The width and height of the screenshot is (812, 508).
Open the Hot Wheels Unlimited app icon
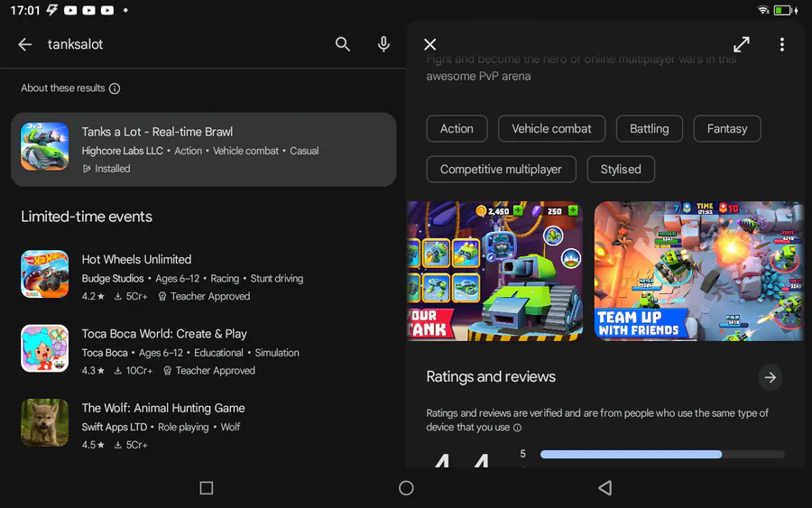click(44, 274)
